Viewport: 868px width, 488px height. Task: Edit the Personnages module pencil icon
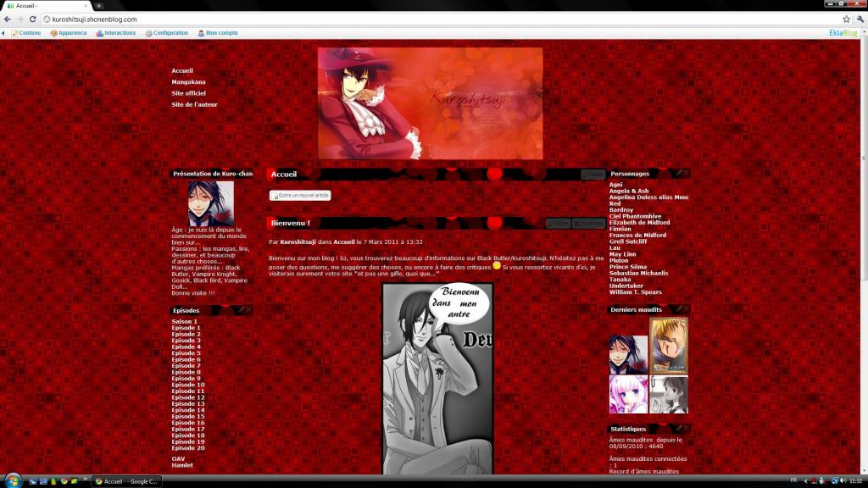click(x=679, y=173)
